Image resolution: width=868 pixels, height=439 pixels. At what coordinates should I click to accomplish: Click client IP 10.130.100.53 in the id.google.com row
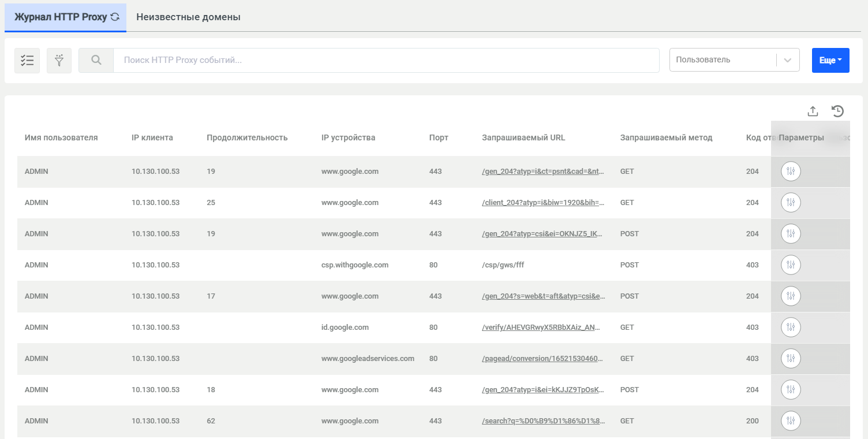tap(156, 328)
